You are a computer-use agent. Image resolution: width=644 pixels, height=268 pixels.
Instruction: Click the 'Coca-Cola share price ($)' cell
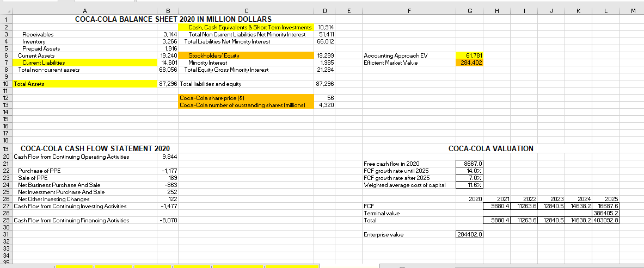coord(246,98)
